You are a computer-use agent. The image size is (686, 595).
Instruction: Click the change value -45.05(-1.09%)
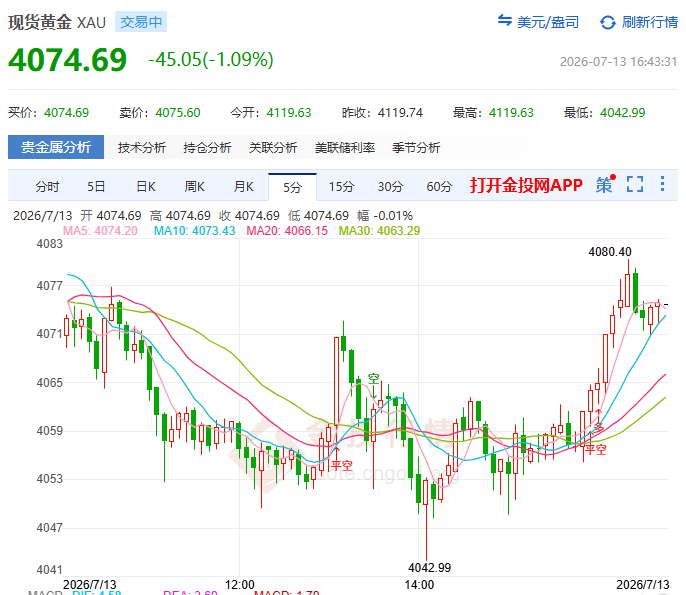(211, 60)
